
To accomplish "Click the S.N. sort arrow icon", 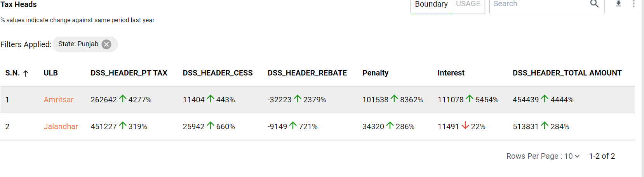I will coord(26,73).
